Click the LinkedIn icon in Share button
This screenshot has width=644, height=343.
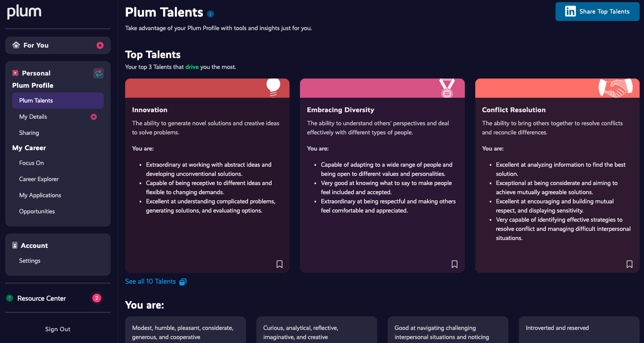(570, 11)
